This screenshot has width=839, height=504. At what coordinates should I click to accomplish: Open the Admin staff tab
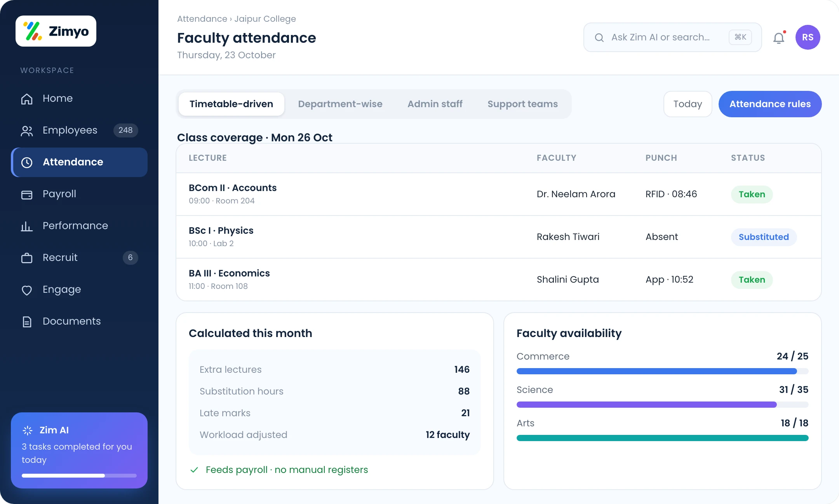435,104
